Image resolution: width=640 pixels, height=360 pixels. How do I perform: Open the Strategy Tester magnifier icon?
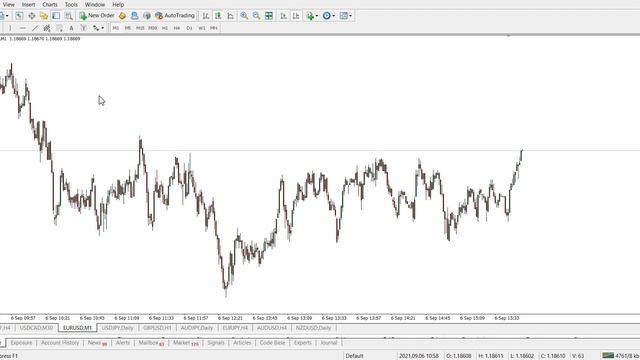point(69,16)
